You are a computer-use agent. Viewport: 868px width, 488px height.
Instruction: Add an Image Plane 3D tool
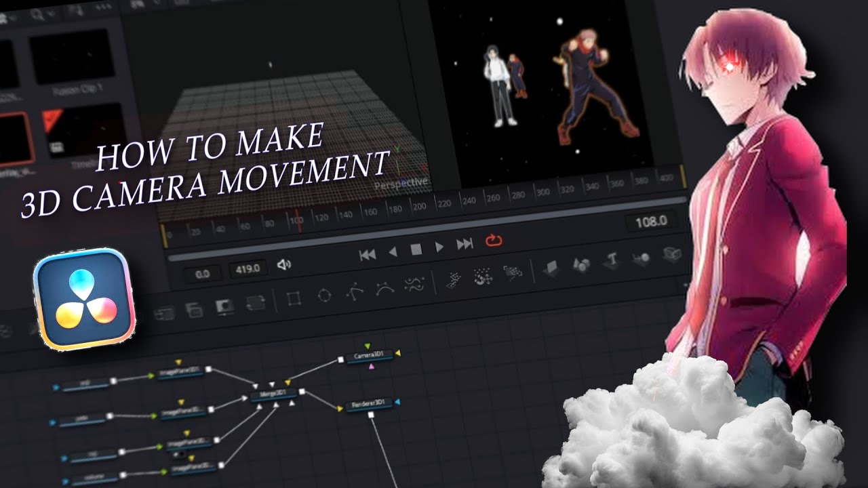[550, 268]
